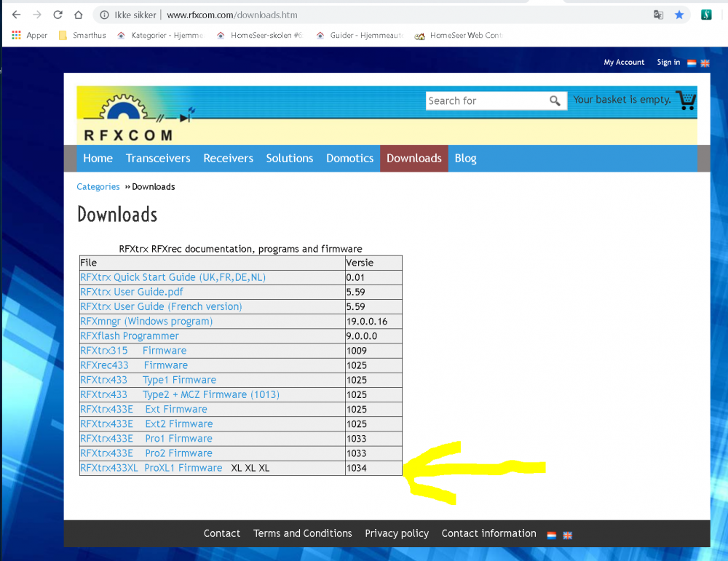Open the Smarthus bookmark folder
The width and height of the screenshot is (728, 561).
click(83, 35)
